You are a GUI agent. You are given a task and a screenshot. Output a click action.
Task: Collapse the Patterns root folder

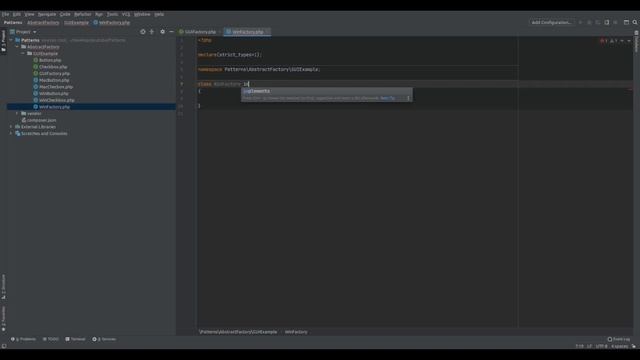coord(11,40)
